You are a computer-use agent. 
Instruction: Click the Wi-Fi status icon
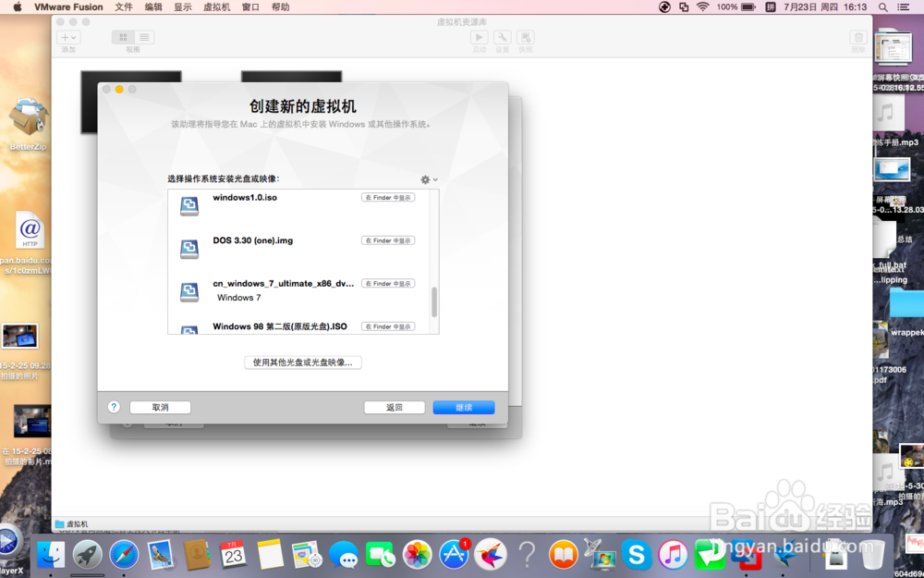[702, 7]
